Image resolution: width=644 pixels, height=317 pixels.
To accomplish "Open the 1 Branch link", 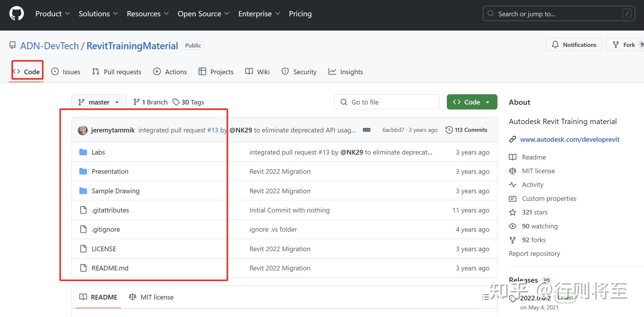I will [151, 102].
